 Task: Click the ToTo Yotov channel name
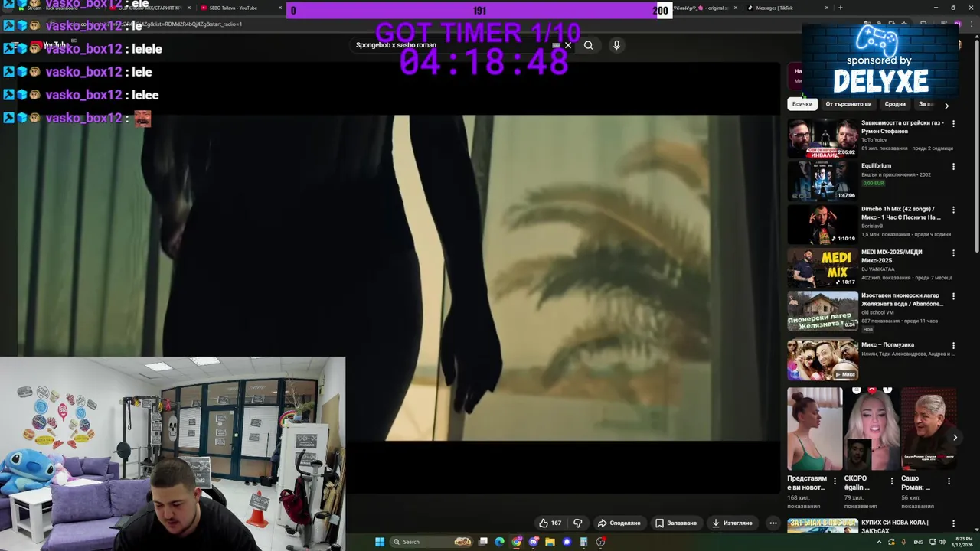pyautogui.click(x=874, y=140)
